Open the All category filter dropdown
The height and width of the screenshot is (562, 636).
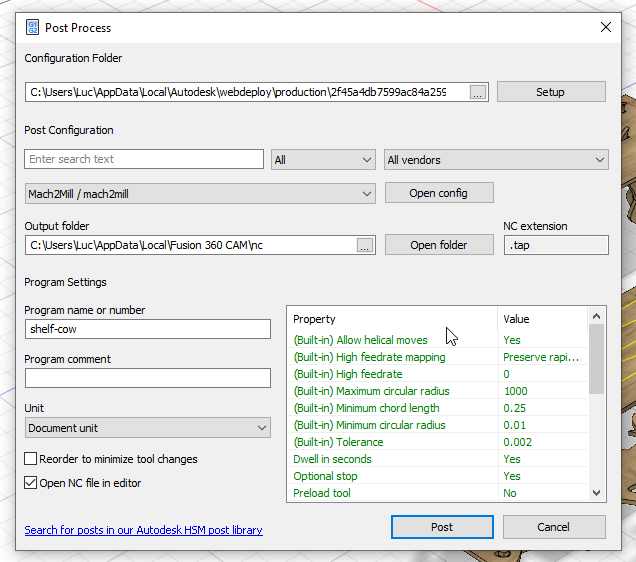pyautogui.click(x=323, y=160)
